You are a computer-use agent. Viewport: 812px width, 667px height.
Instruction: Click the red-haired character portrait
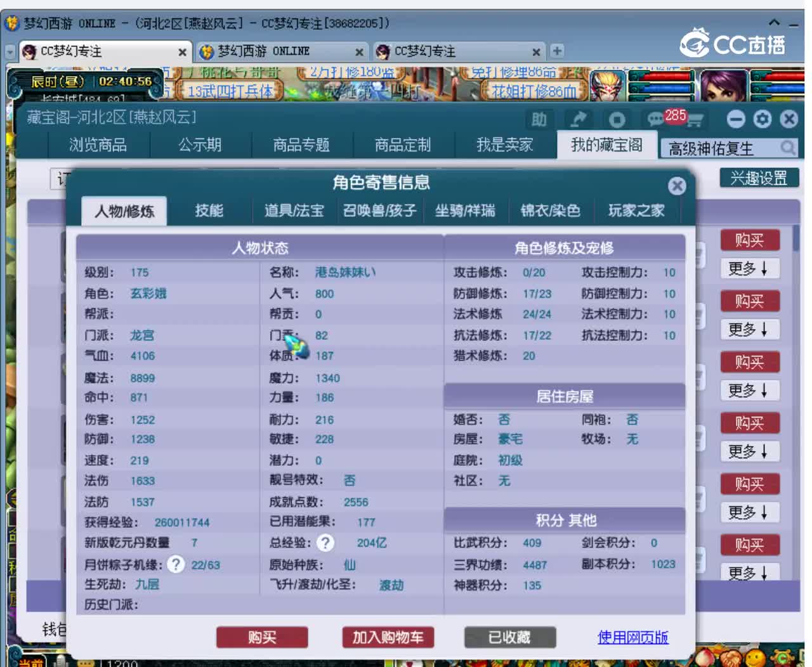(x=607, y=85)
